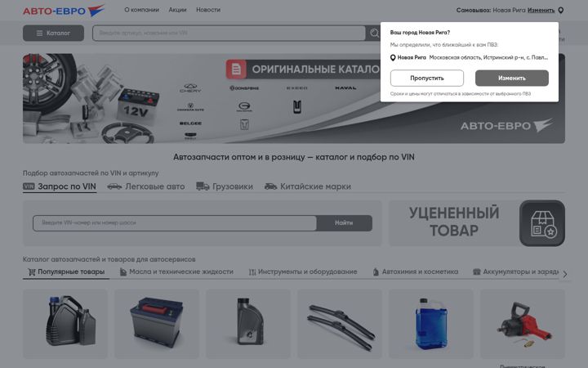
Task: Click the bottle icon by Автохимия tab
Action: 376,272
